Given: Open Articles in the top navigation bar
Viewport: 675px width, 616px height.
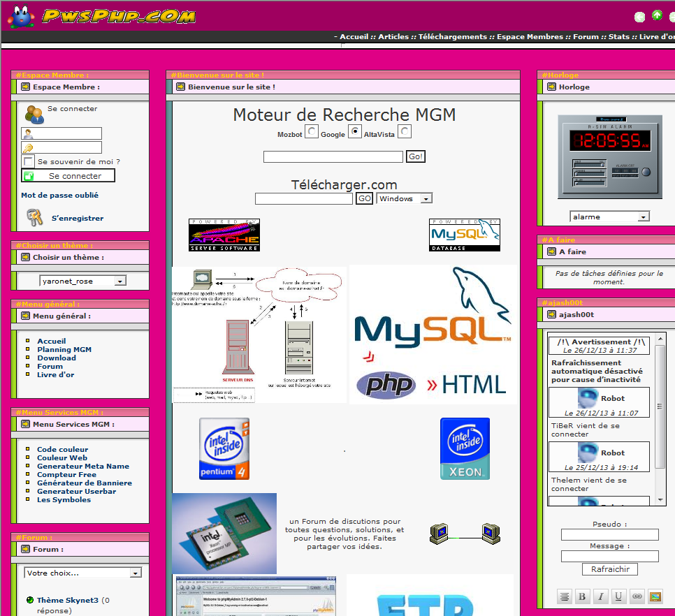Looking at the screenshot, I should tap(393, 36).
